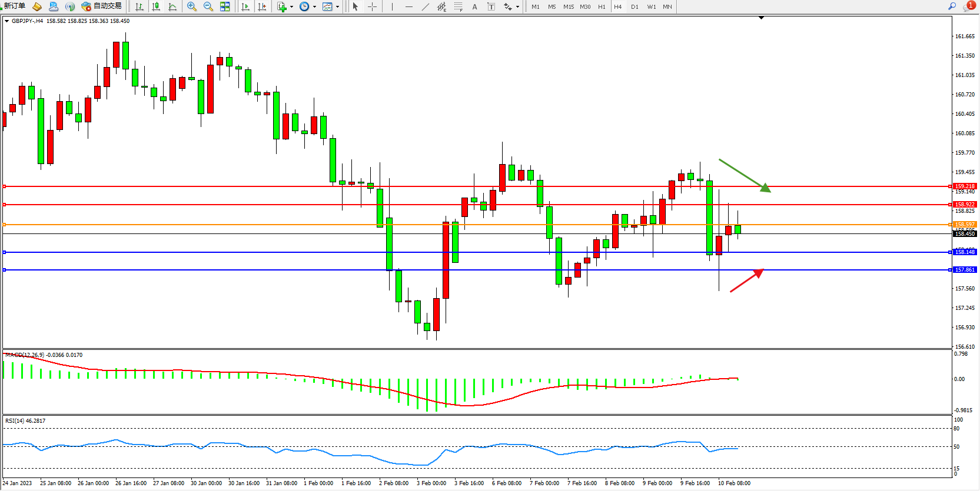The height and width of the screenshot is (491, 980).
Task: Toggle line chart mode
Action: pyautogui.click(x=172, y=6)
